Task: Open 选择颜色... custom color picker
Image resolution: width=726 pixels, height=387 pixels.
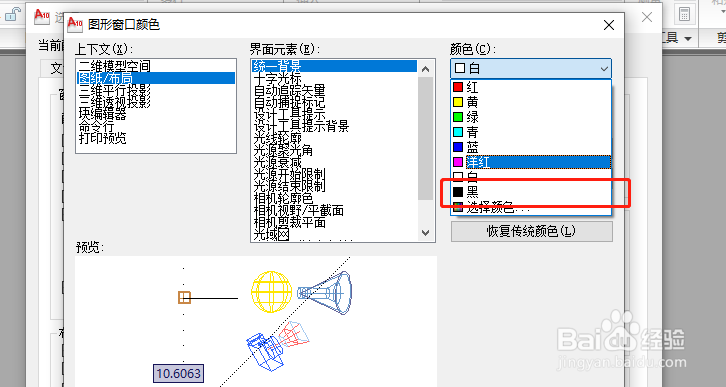Action: [x=531, y=207]
